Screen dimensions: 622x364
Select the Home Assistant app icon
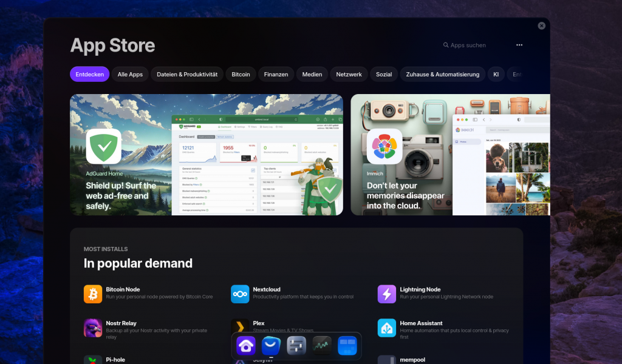tap(386, 328)
